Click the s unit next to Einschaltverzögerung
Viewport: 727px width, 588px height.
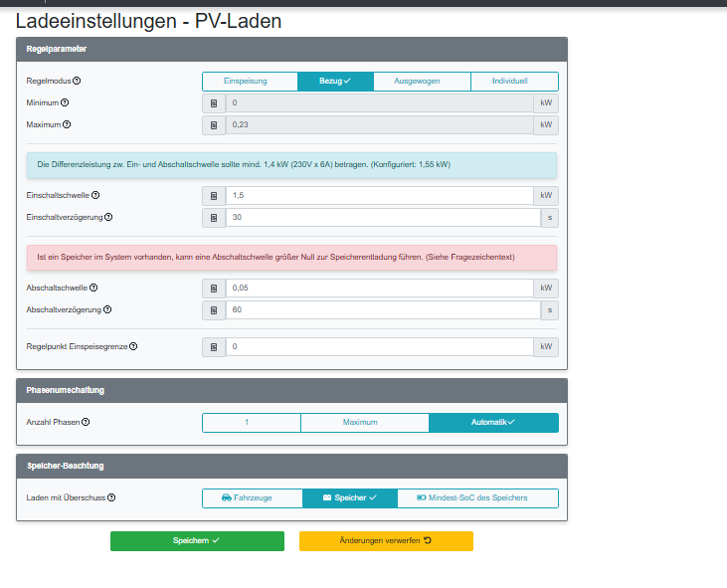[x=549, y=218]
